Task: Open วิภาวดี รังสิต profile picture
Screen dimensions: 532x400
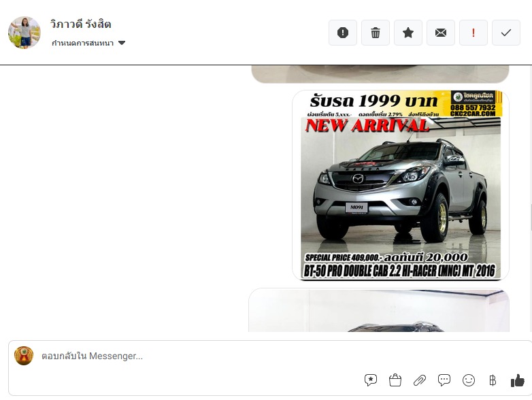Action: (x=24, y=33)
